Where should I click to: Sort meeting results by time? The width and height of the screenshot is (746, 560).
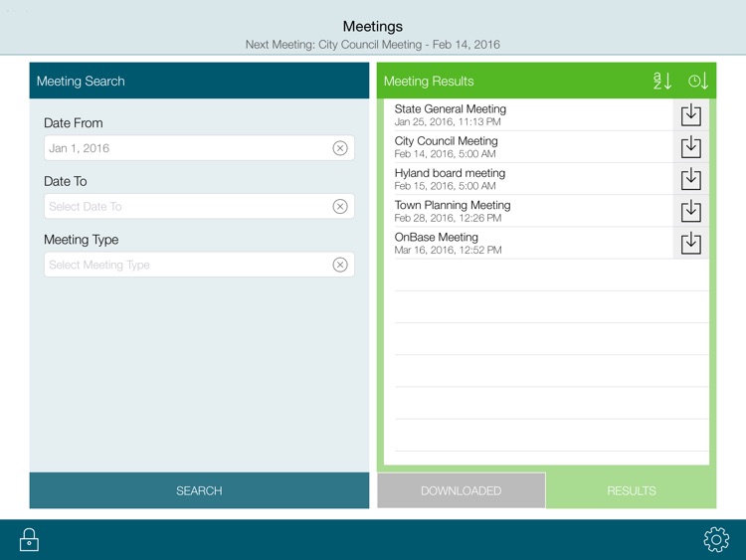(x=698, y=81)
